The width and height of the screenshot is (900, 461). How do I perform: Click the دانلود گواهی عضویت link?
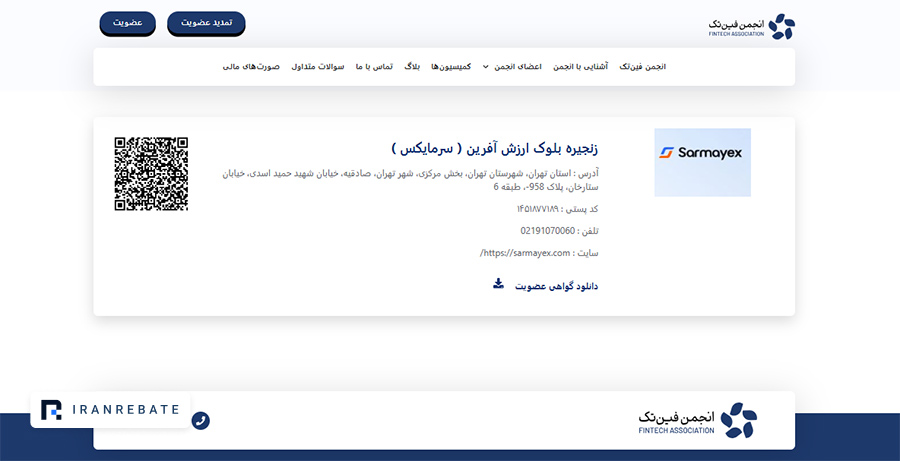point(556,286)
